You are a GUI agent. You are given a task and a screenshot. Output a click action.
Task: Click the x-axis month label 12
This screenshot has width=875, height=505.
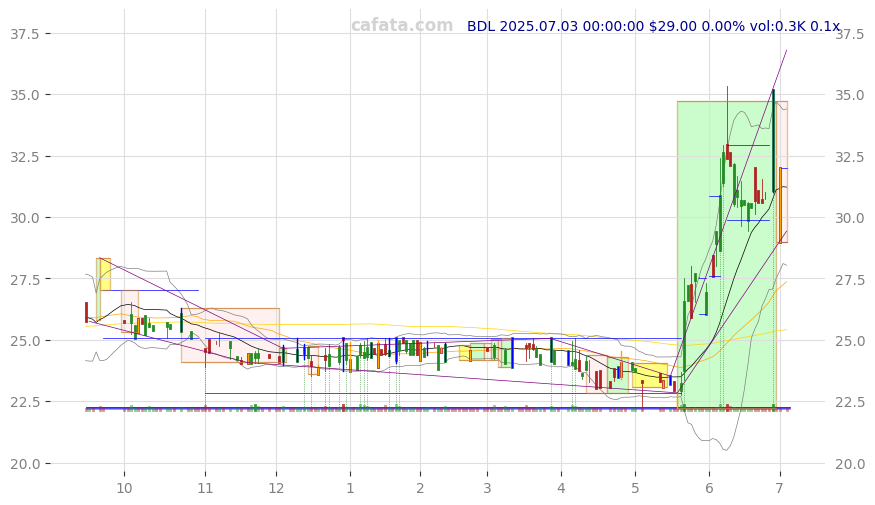tap(276, 488)
